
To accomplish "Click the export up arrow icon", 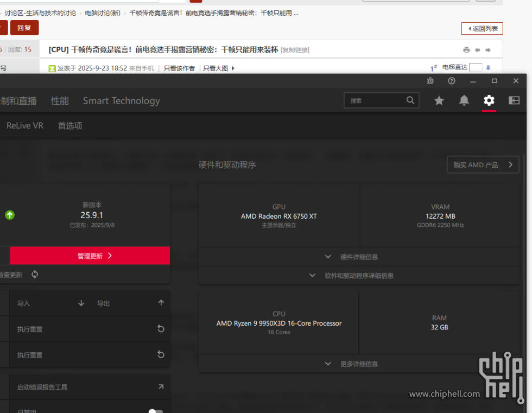I will tap(161, 303).
